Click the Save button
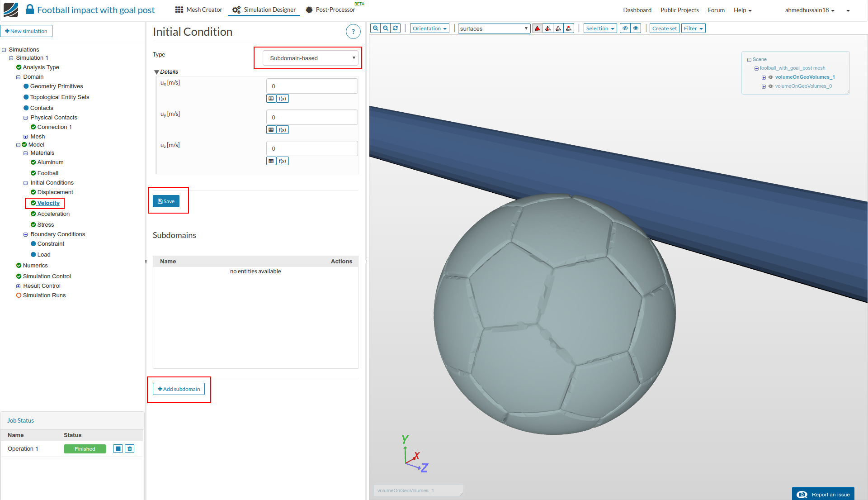 [x=166, y=201]
